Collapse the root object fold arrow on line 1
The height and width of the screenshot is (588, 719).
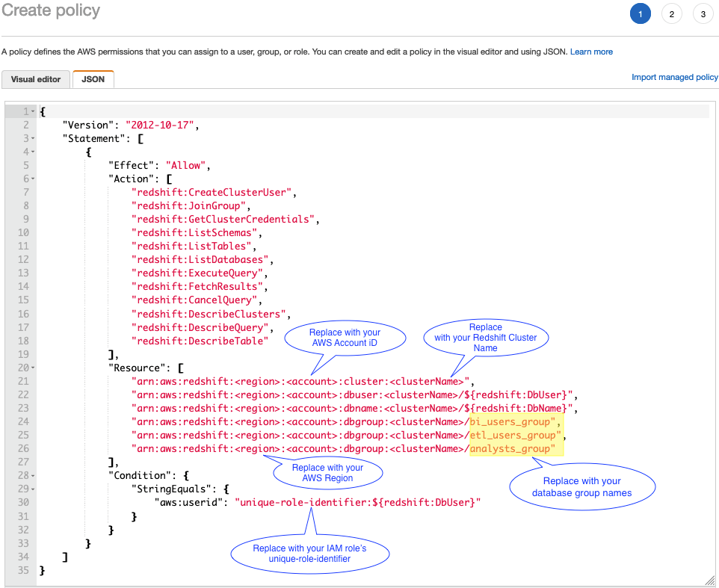tap(33, 111)
